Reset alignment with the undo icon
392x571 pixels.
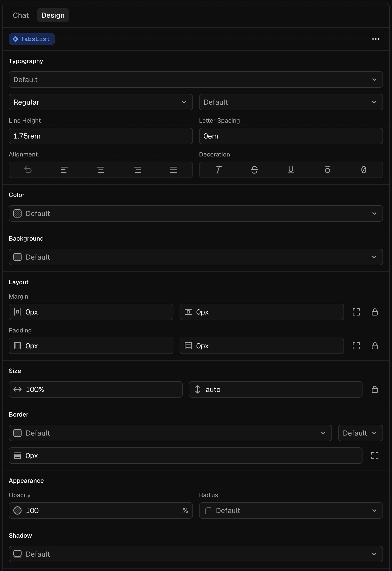click(x=28, y=170)
